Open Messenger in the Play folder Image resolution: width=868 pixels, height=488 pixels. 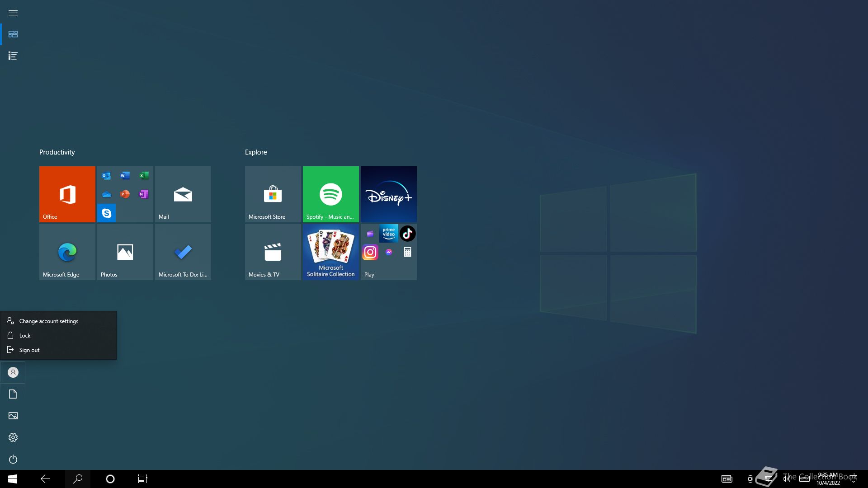389,252
